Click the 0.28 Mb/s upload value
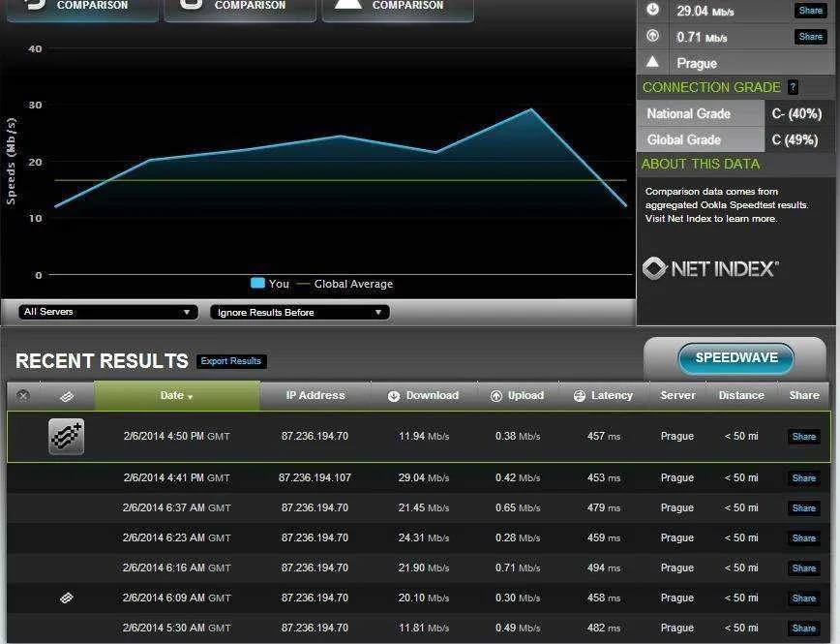The height and width of the screenshot is (644, 840). (518, 537)
